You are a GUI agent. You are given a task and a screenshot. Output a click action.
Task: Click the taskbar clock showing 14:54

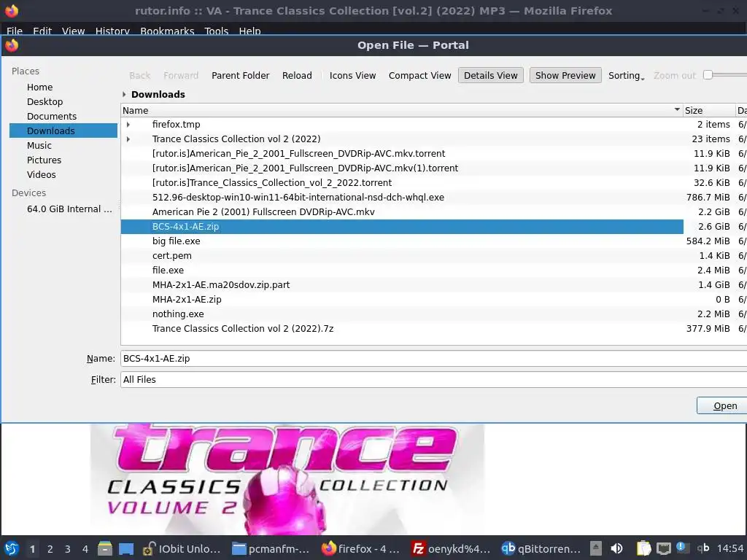(x=729, y=548)
